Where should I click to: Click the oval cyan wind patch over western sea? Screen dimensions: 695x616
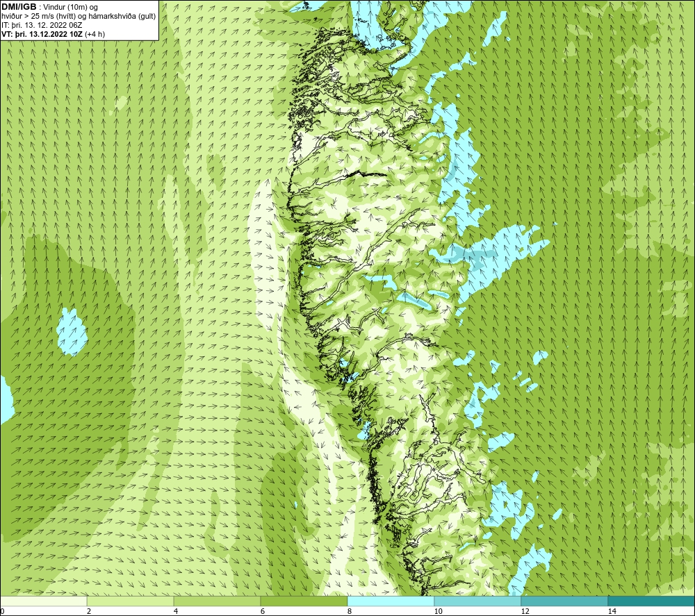coord(71,332)
